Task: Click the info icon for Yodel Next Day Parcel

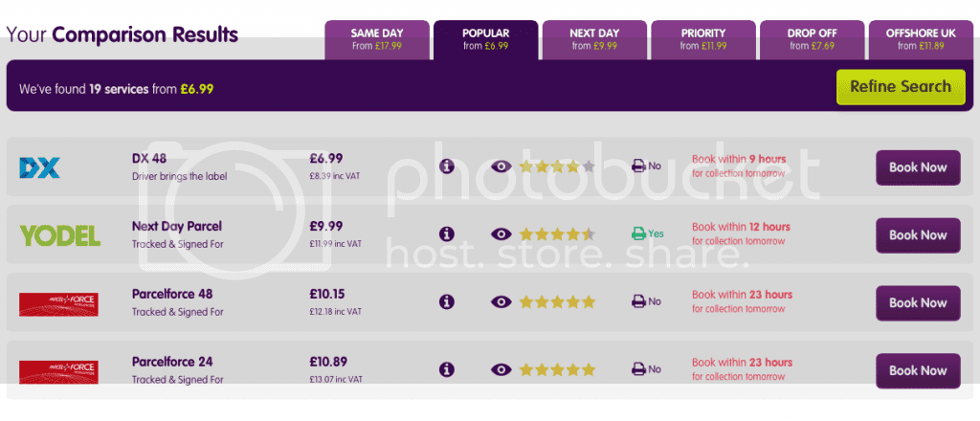Action: click(x=446, y=233)
